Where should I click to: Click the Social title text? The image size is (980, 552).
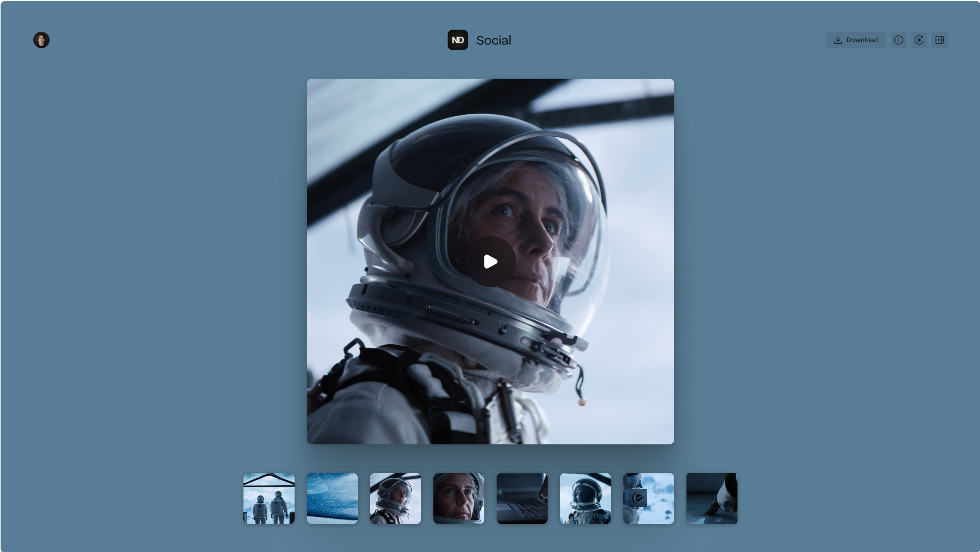tap(493, 40)
